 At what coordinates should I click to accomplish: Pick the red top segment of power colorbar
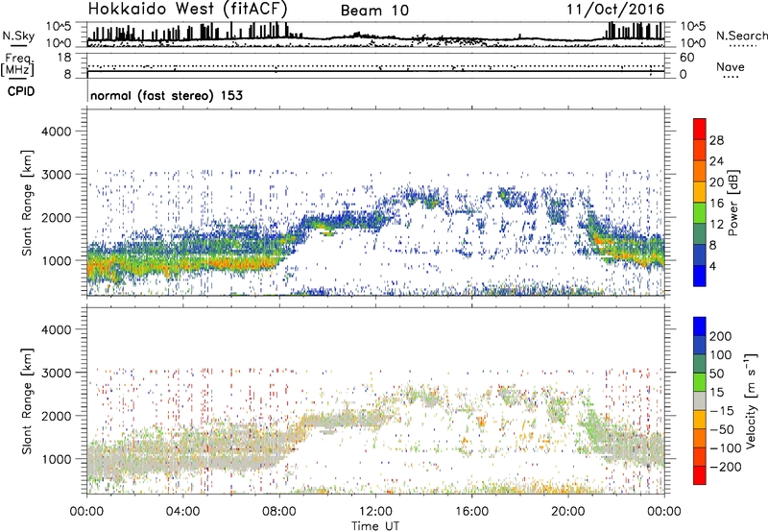(x=700, y=129)
